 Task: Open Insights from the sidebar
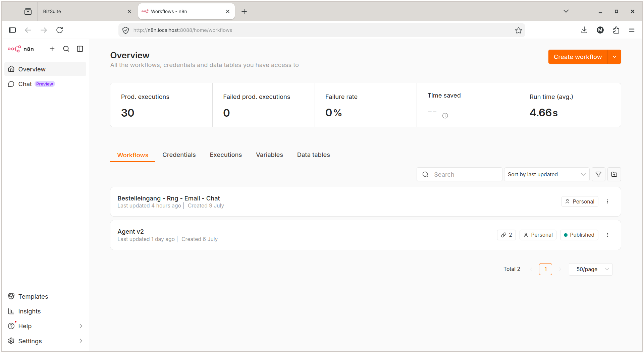[x=45, y=311]
